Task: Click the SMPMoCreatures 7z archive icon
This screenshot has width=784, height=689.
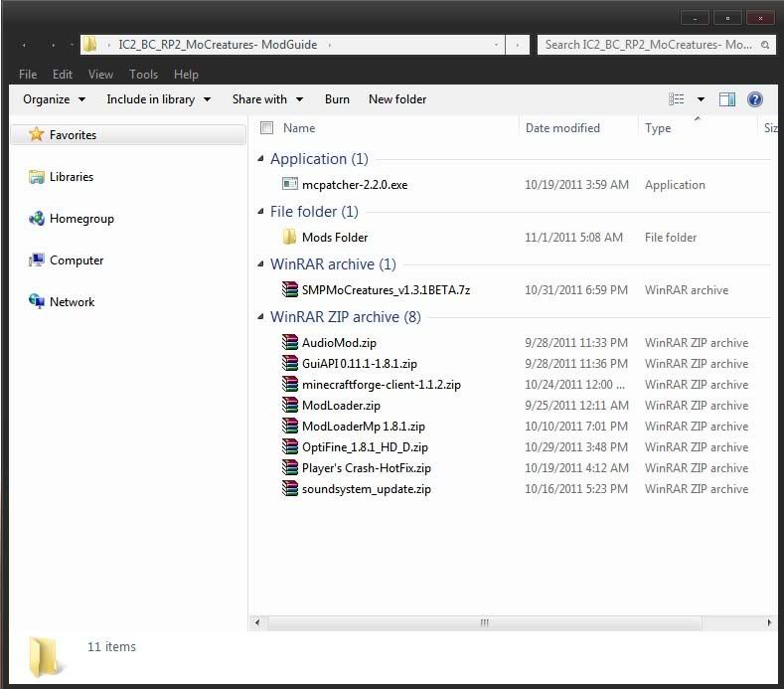Action: pos(289,289)
